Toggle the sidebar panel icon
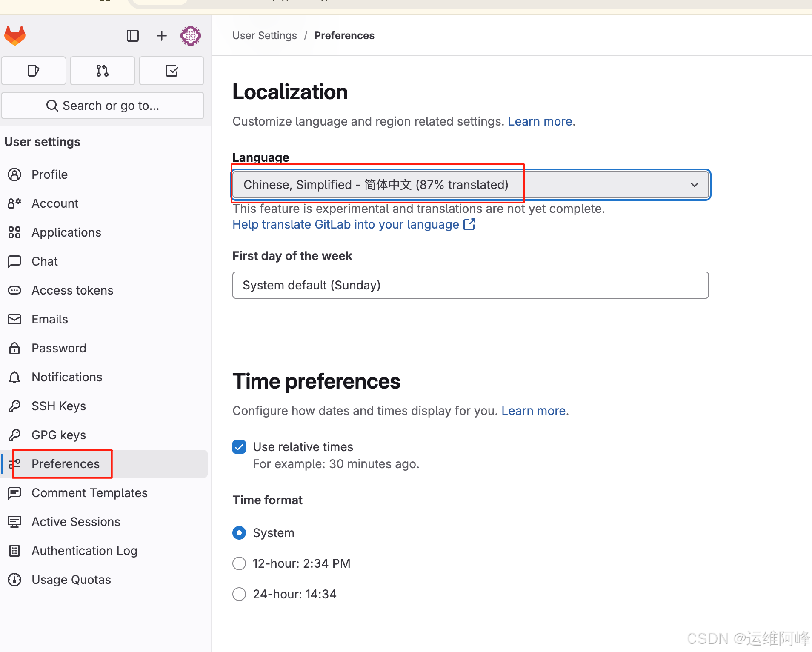The width and height of the screenshot is (812, 652). click(x=133, y=36)
